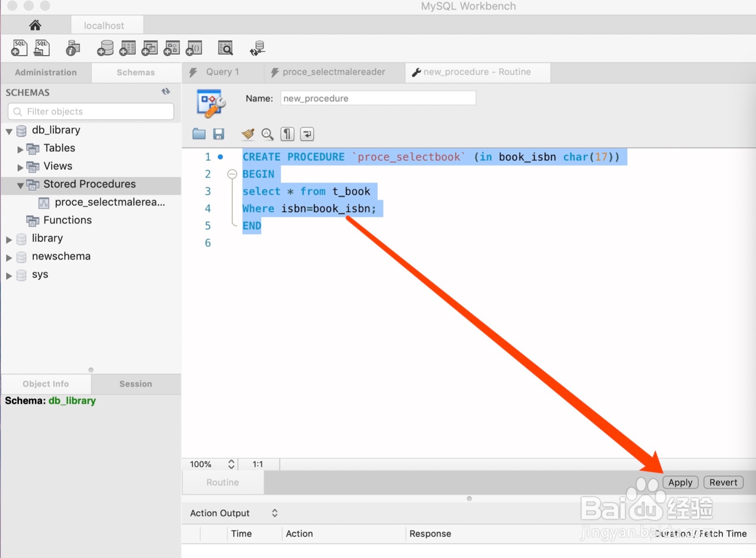Image resolution: width=756 pixels, height=558 pixels.
Task: Collapse the Stored Procedures node
Action: (x=20, y=185)
